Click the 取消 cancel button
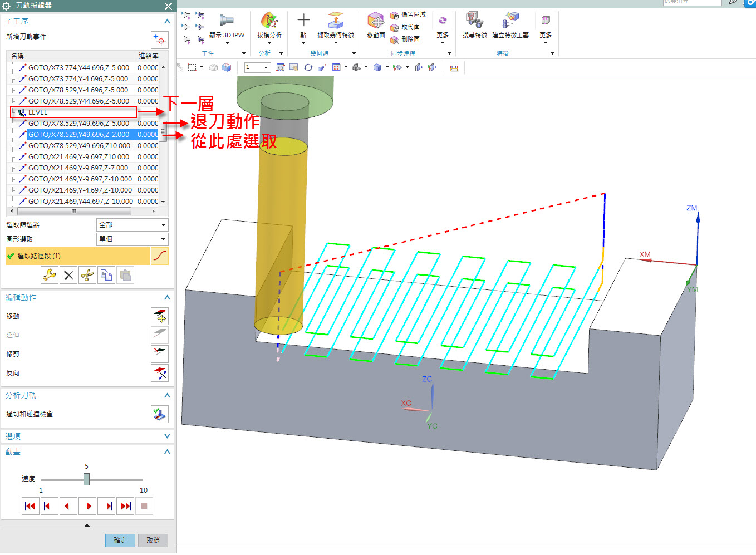The image size is (756, 555). pos(153,540)
